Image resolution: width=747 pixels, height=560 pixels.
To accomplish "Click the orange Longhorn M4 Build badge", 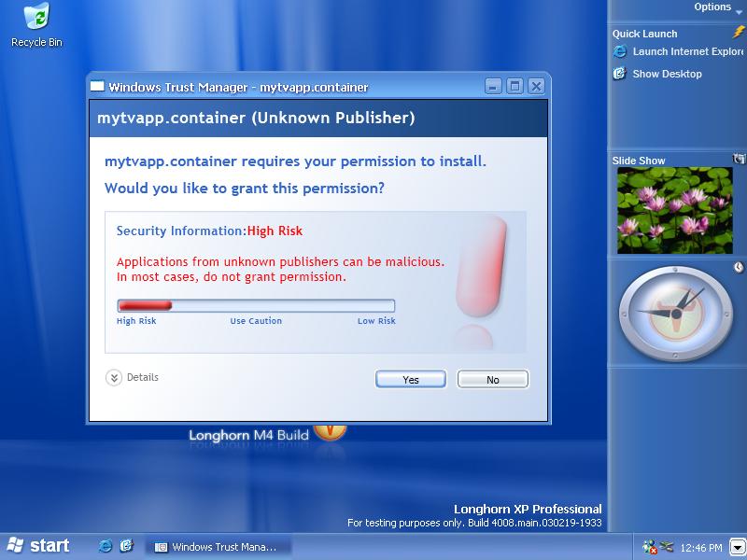I will pos(330,431).
